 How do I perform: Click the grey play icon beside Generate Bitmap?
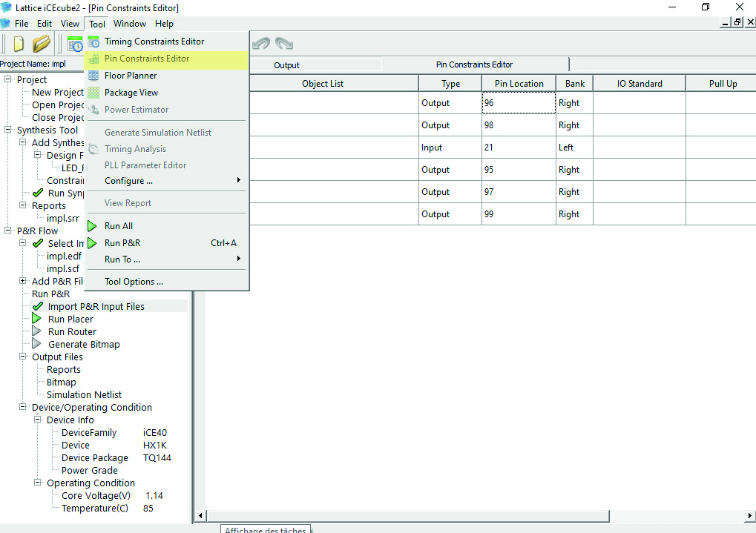(36, 344)
